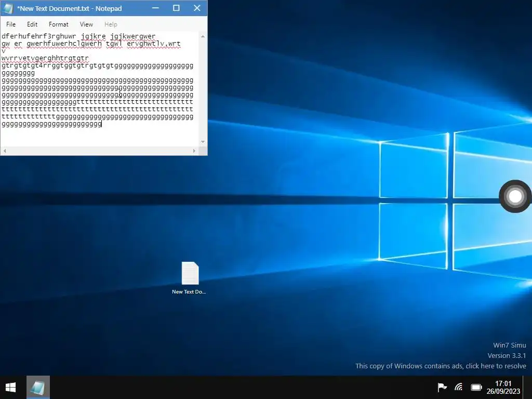Click the battery tray icon
Viewport: 532px width, 399px height.
click(x=476, y=387)
